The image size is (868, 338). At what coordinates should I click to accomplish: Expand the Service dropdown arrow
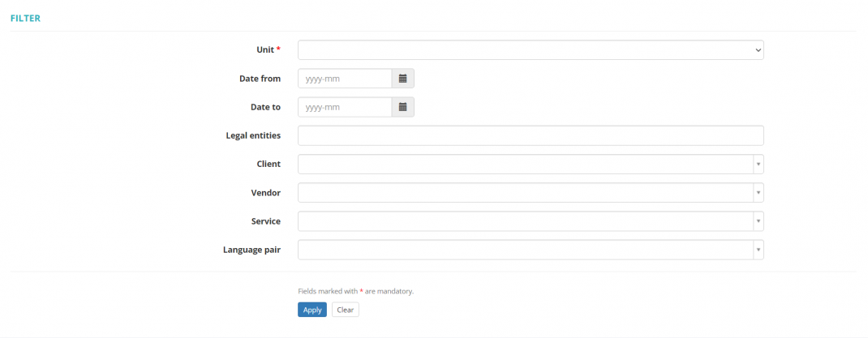click(x=758, y=221)
